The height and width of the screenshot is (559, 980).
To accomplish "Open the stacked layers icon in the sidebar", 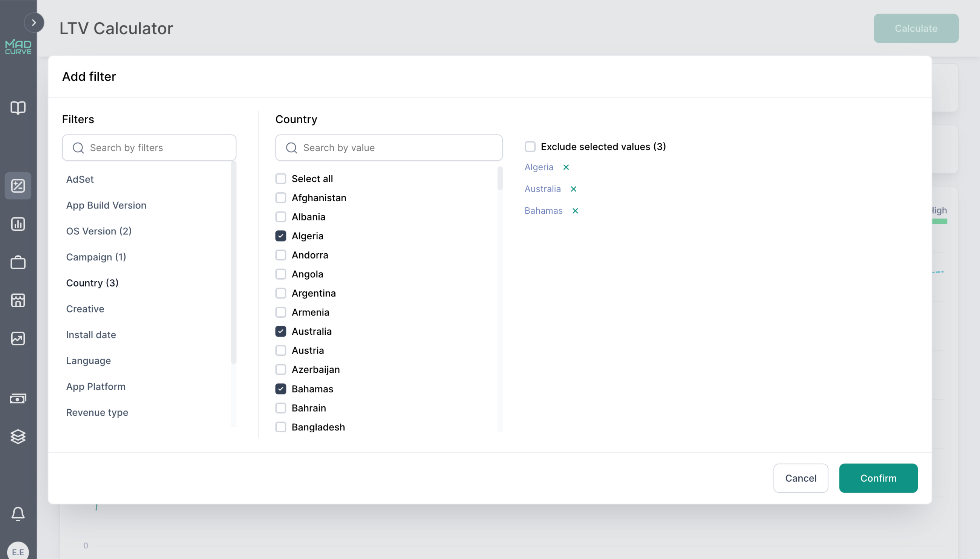I will 18,436.
